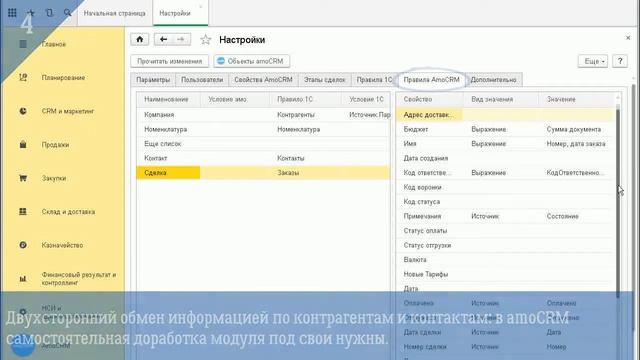Sort by Наименование column header
The image size is (640, 360).
point(168,99)
